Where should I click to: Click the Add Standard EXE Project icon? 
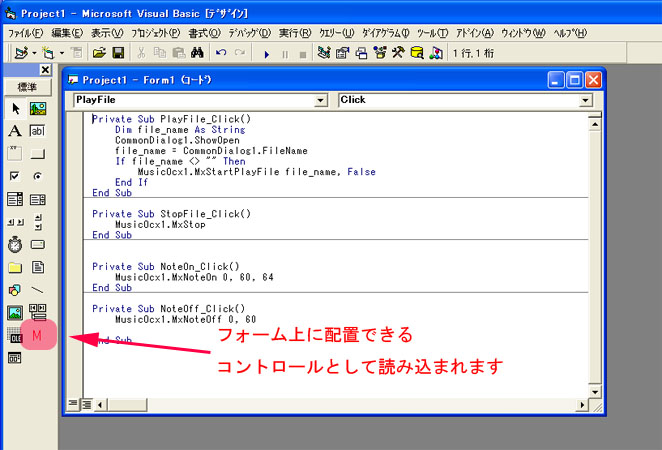(x=22, y=53)
